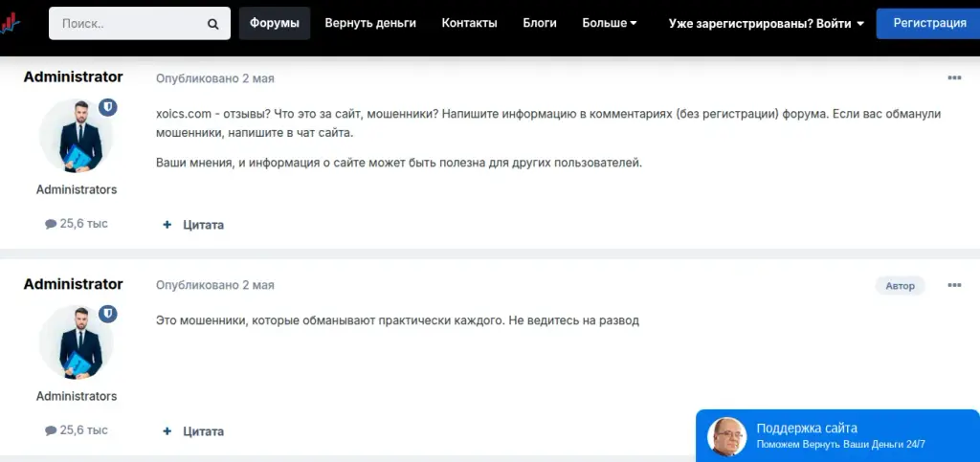Screen dimensions: 980x462
Task: Click plus icon under the xoics.com post
Action: [x=167, y=225]
